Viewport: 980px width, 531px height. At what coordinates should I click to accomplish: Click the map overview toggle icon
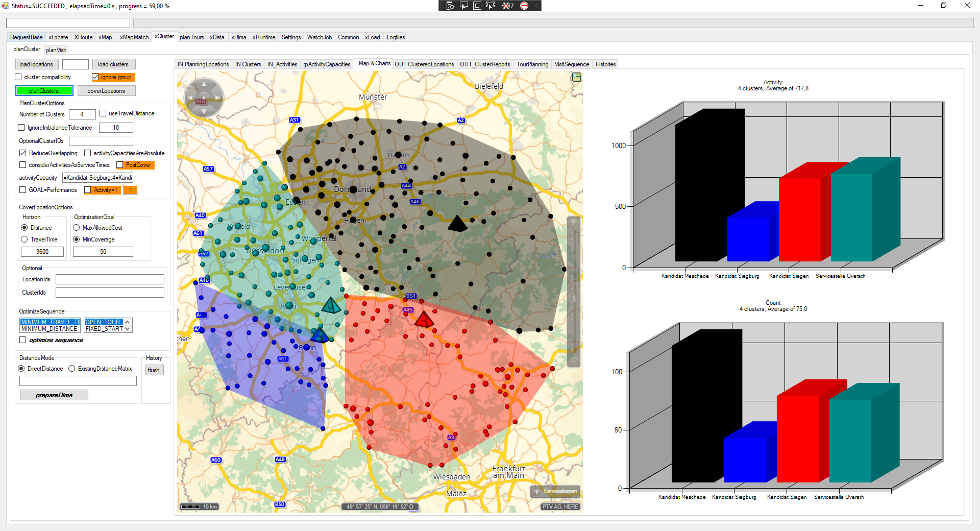pos(577,77)
